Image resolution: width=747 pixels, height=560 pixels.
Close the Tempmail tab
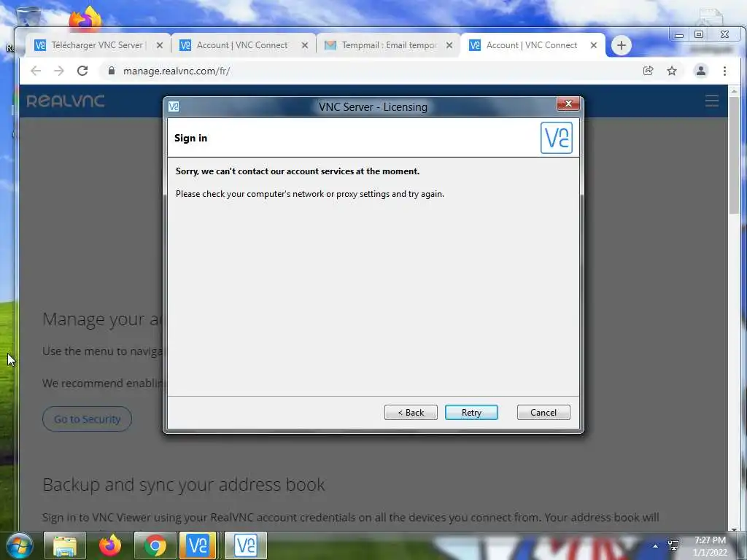[x=449, y=45]
